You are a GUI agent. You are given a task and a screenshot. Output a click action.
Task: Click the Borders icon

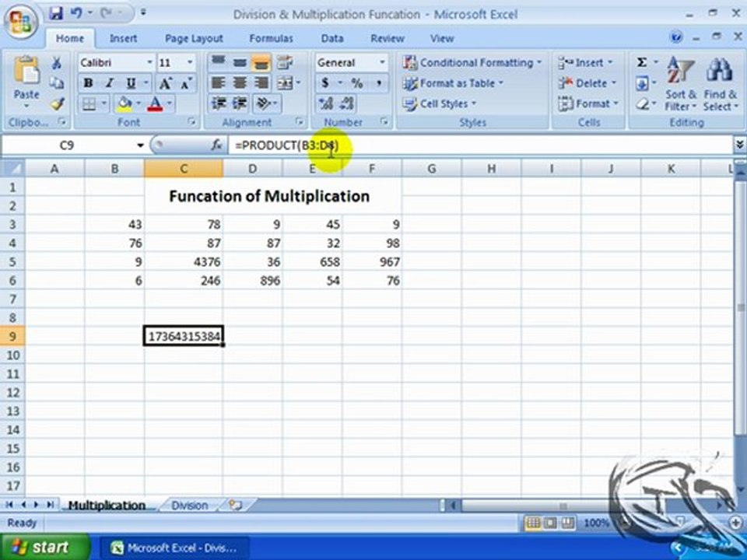tap(89, 103)
